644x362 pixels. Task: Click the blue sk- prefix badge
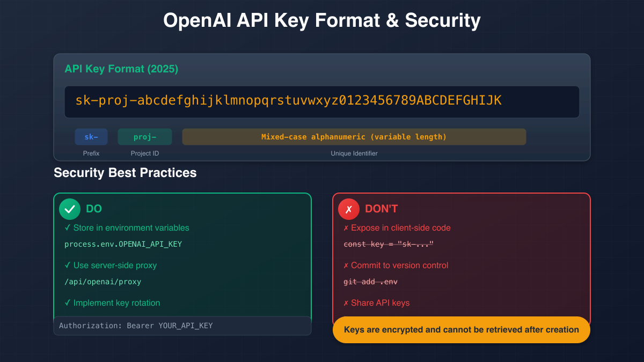coord(91,137)
